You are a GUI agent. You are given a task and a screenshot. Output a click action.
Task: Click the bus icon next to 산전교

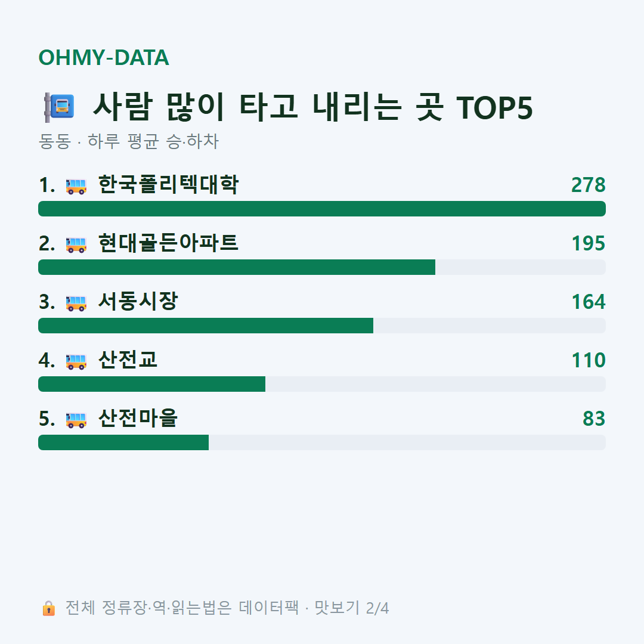tap(76, 361)
